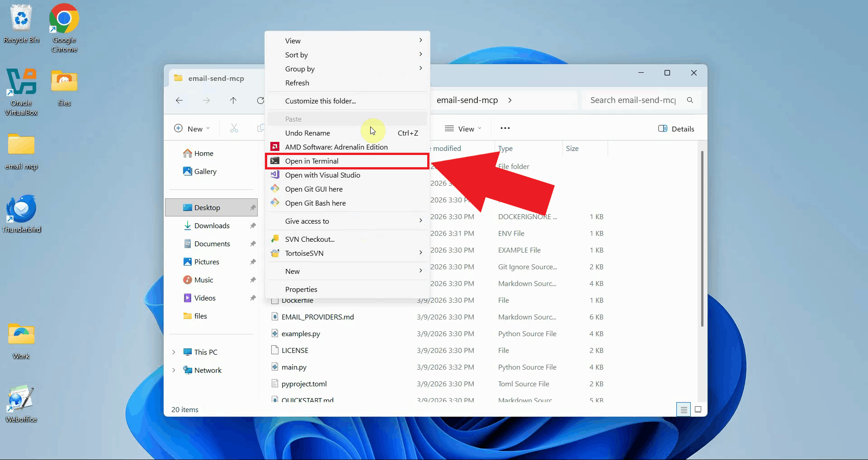The image size is (868, 460).
Task: Open the Recycle Bin
Action: coord(21,18)
